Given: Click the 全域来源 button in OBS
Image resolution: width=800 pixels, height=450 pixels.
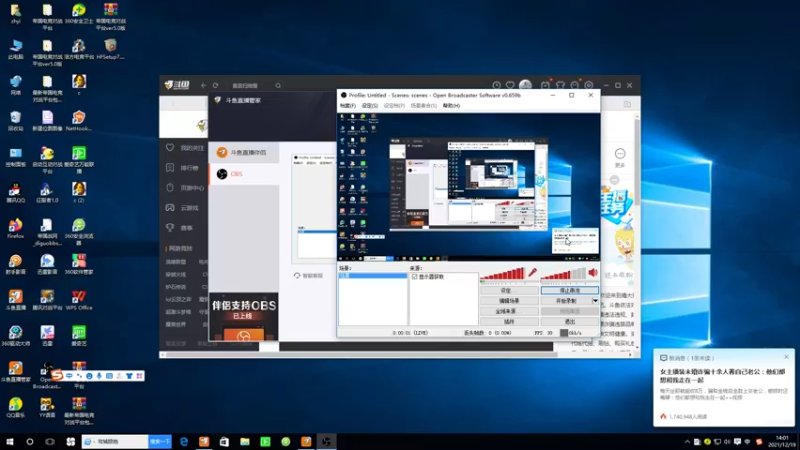Looking at the screenshot, I should (x=509, y=311).
